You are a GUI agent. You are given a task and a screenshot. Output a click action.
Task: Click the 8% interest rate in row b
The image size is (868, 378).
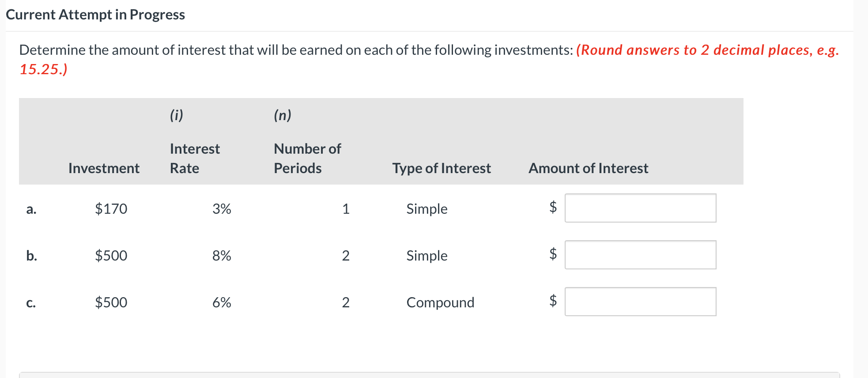221,256
